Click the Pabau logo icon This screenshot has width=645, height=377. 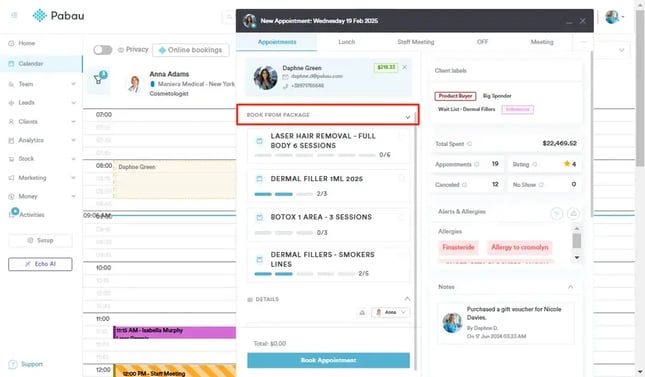39,16
